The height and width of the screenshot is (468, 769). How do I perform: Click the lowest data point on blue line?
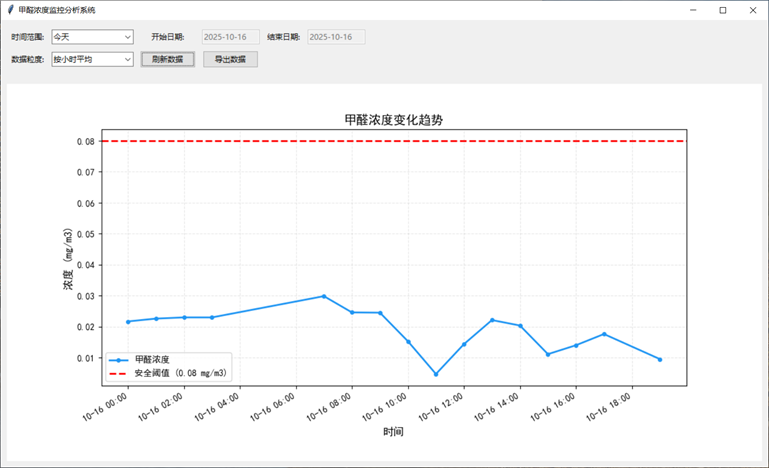coord(436,374)
